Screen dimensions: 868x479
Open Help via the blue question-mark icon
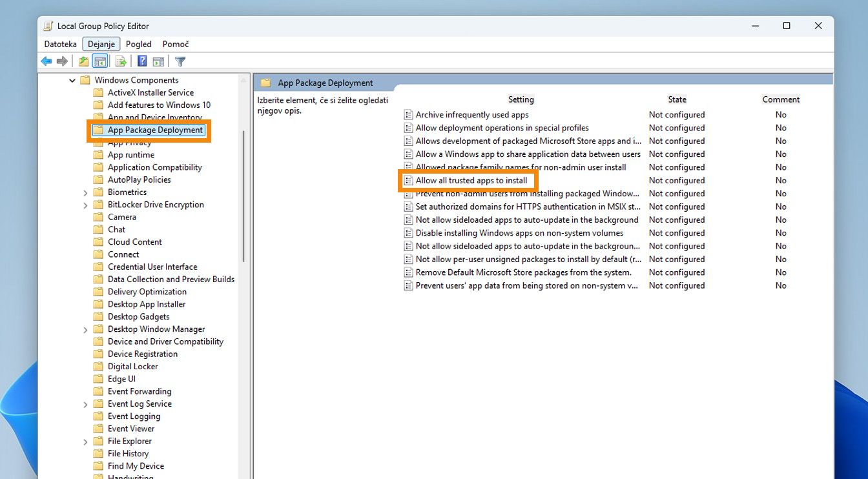[x=142, y=61]
